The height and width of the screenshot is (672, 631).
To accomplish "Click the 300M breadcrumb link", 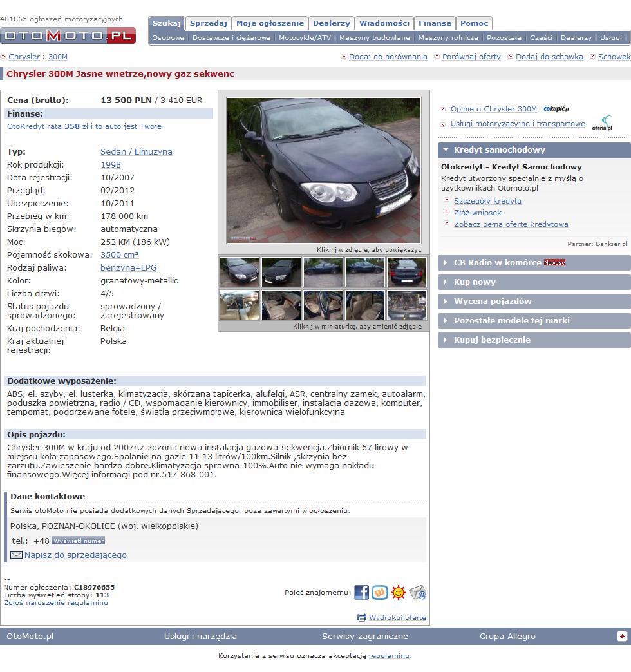I will 58,57.
